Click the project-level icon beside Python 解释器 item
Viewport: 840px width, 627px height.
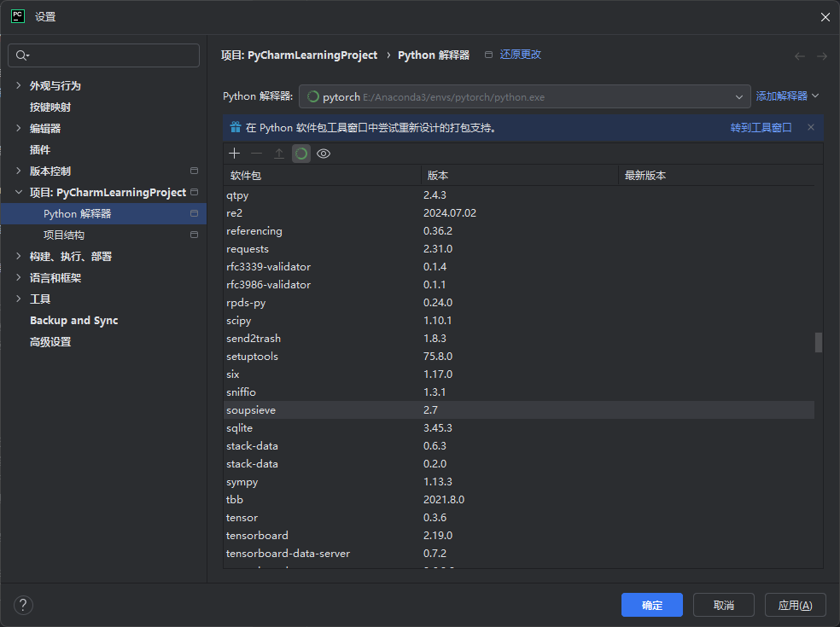[x=194, y=213]
